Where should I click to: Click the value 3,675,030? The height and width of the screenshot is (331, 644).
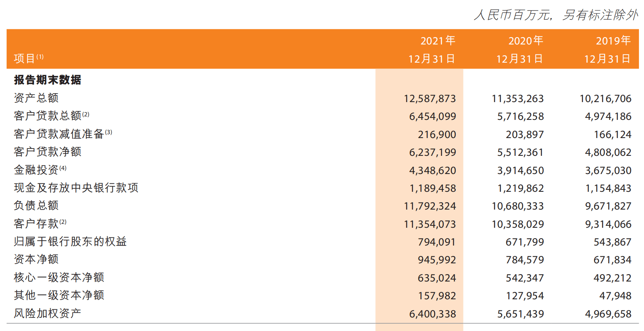click(608, 171)
